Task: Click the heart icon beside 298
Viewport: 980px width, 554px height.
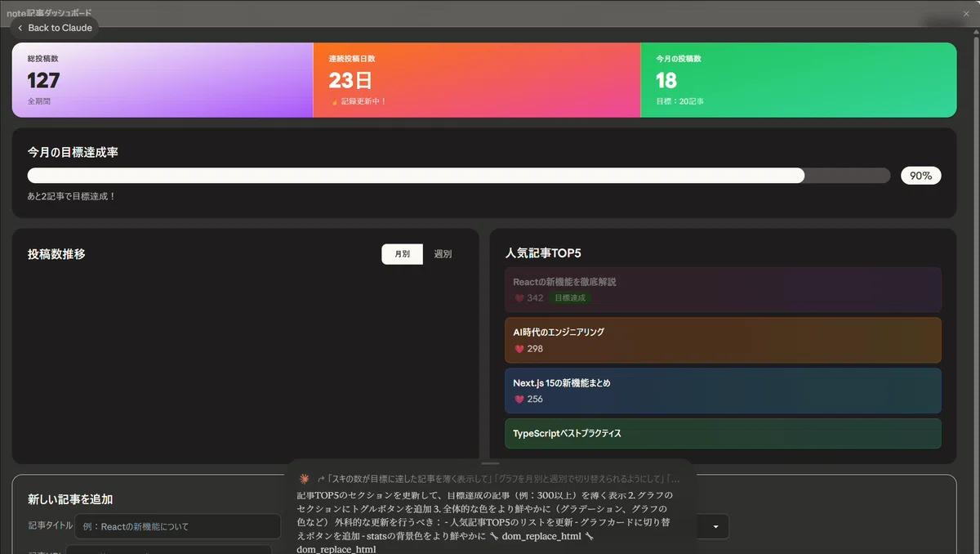Action: (x=519, y=349)
